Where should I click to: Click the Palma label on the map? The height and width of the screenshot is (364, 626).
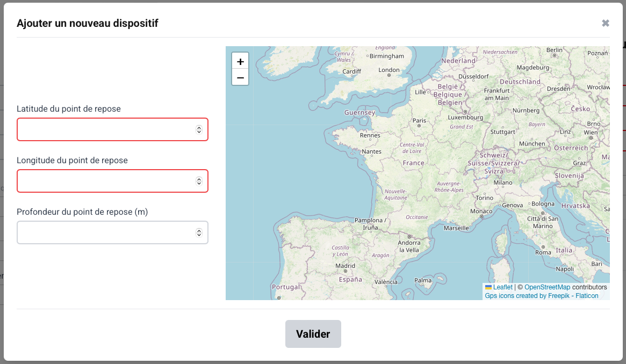click(423, 280)
